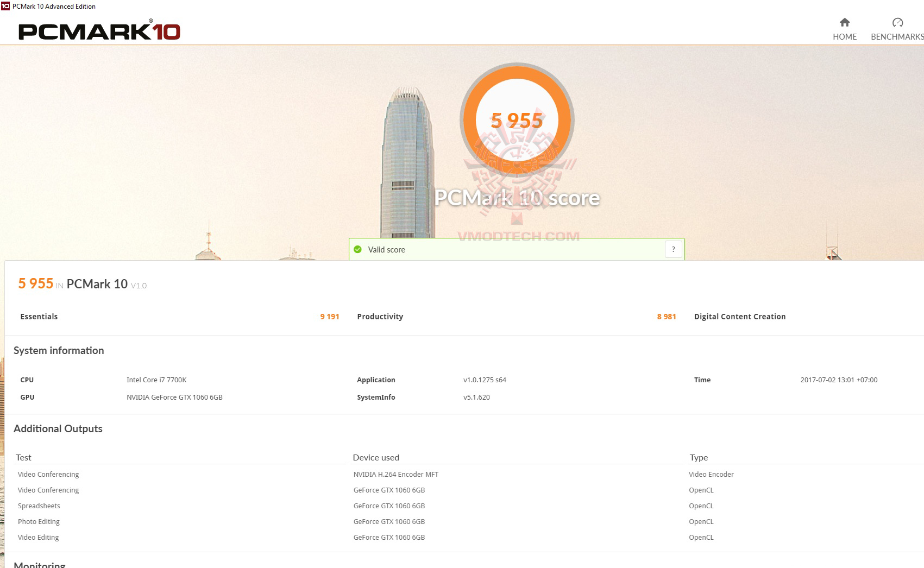Click the Additional Outputs heading
Viewport: 924px width, 568px height.
click(x=58, y=429)
